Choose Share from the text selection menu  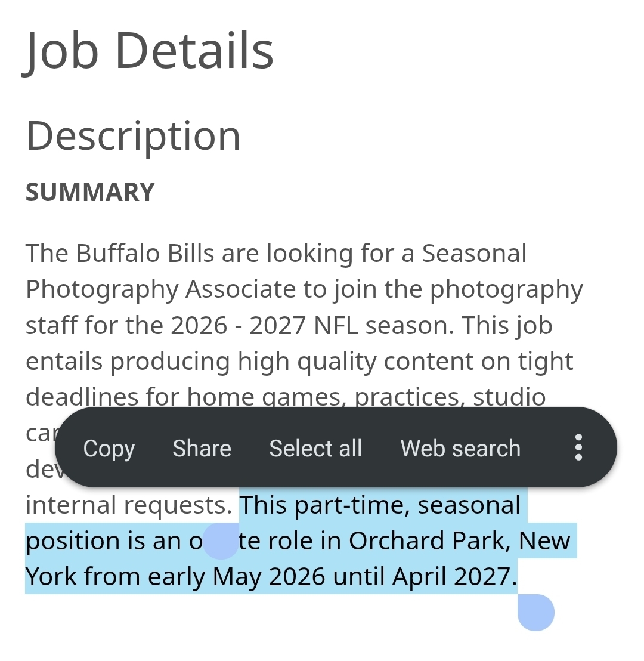pos(202,448)
